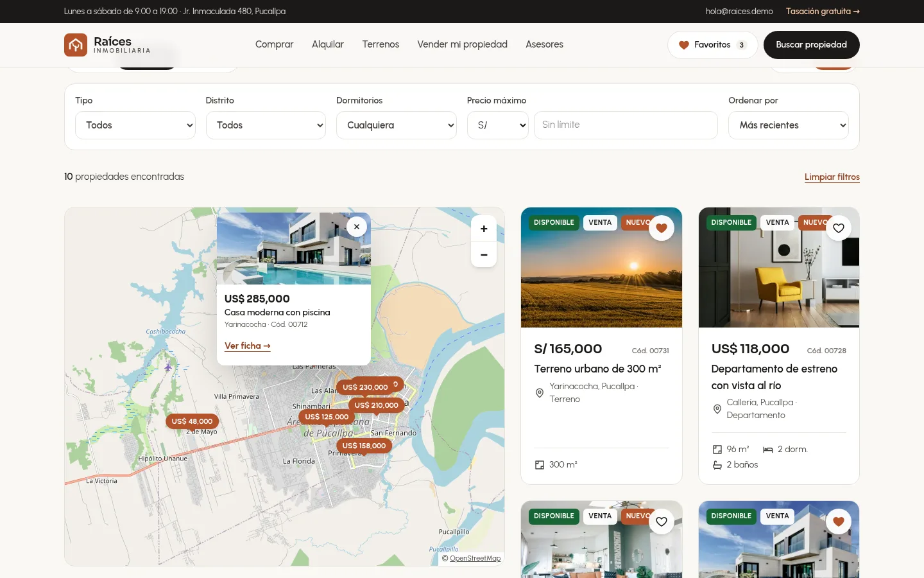Change the currency selector S/

498,125
